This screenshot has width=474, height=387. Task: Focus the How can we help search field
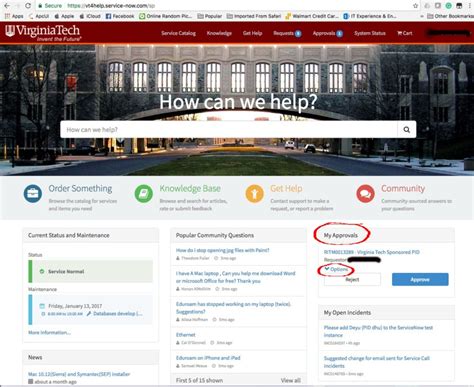pyautogui.click(x=229, y=129)
